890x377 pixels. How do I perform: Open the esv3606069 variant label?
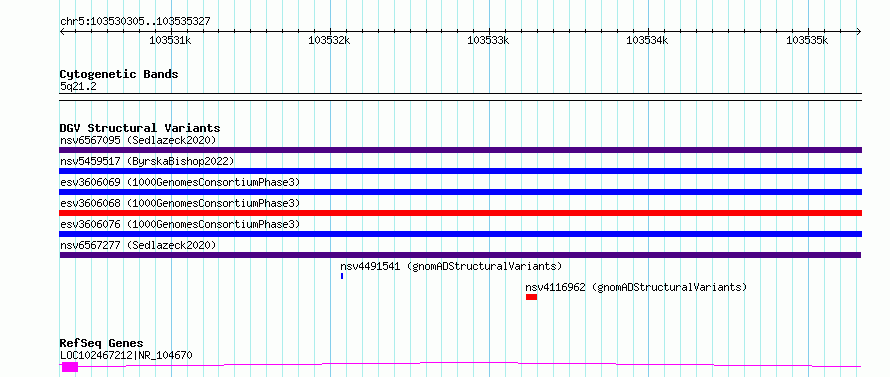pyautogui.click(x=180, y=182)
